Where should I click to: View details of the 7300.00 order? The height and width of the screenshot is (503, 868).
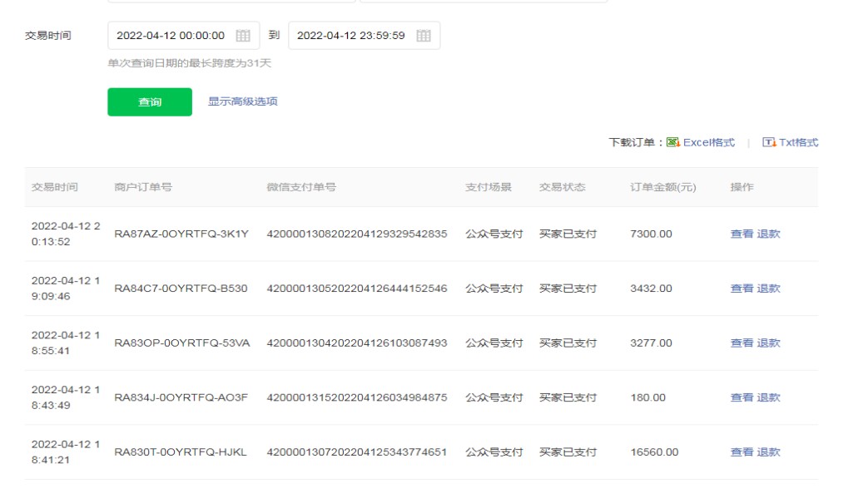(x=742, y=234)
